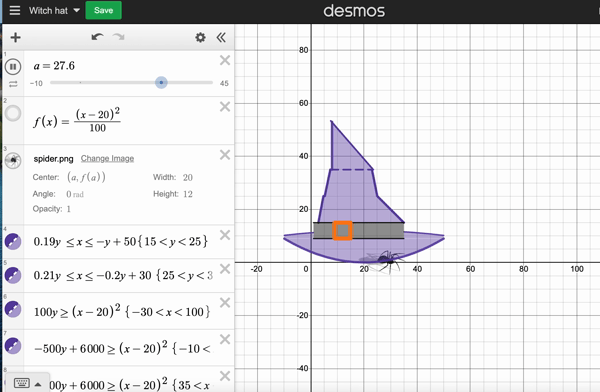The width and height of the screenshot is (600, 392).
Task: Click the green Save button
Action: click(103, 10)
